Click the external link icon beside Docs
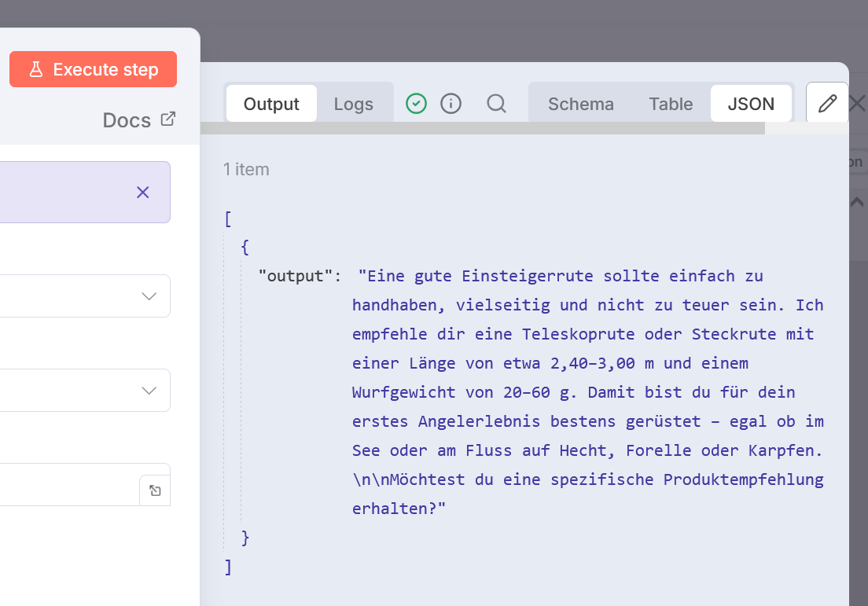 [x=167, y=119]
